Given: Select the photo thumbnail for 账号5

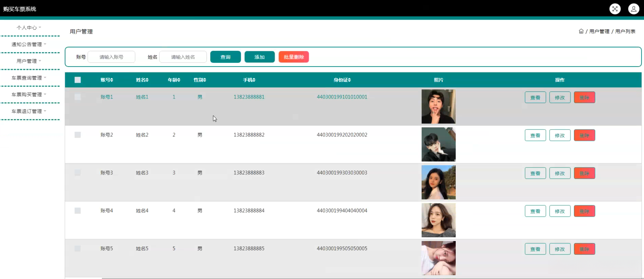Looking at the screenshot, I should click(x=439, y=258).
